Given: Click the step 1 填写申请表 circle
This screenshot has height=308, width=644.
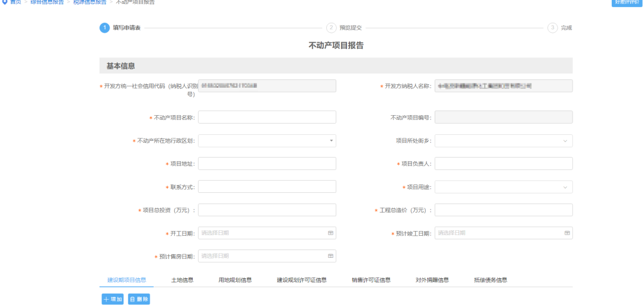Looking at the screenshot, I should (104, 27).
